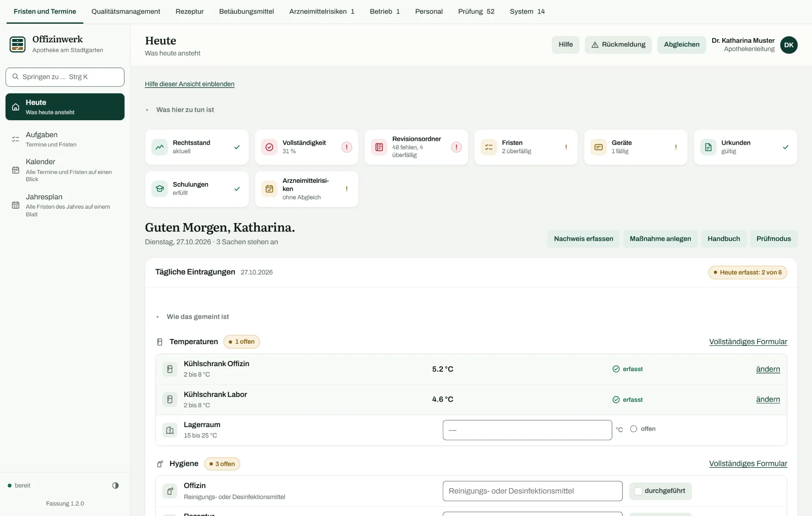Open the Qualitätsmanagement tab
The width and height of the screenshot is (812, 516).
coord(126,11)
